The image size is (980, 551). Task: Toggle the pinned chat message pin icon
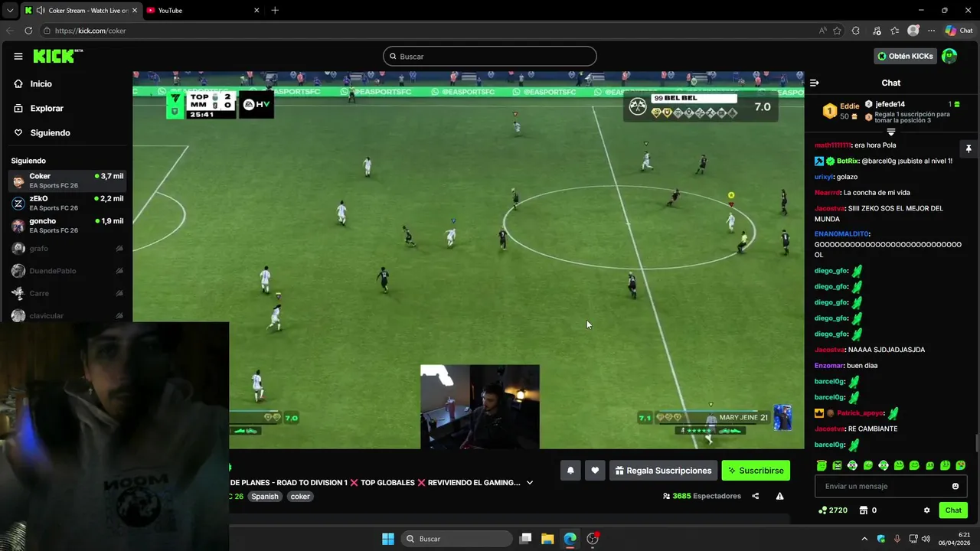pos(968,148)
